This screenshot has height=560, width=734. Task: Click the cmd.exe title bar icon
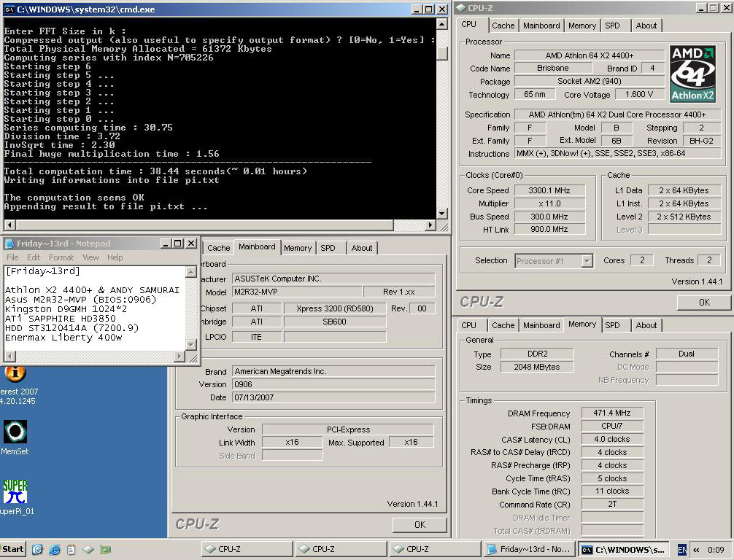[x=9, y=9]
